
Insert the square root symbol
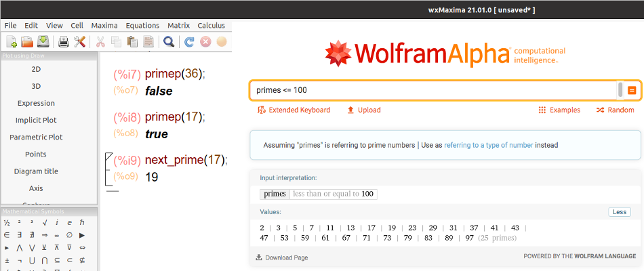pos(44,223)
